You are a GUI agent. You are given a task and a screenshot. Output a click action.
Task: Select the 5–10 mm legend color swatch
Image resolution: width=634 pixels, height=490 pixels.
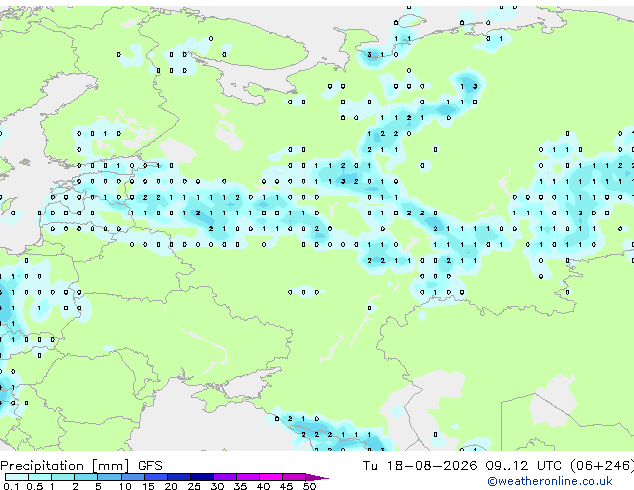[x=110, y=477]
